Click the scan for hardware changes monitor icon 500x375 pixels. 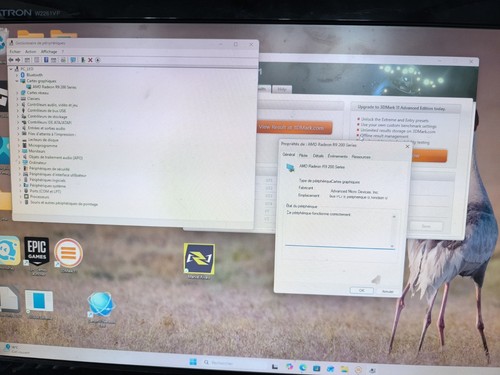tap(73, 60)
